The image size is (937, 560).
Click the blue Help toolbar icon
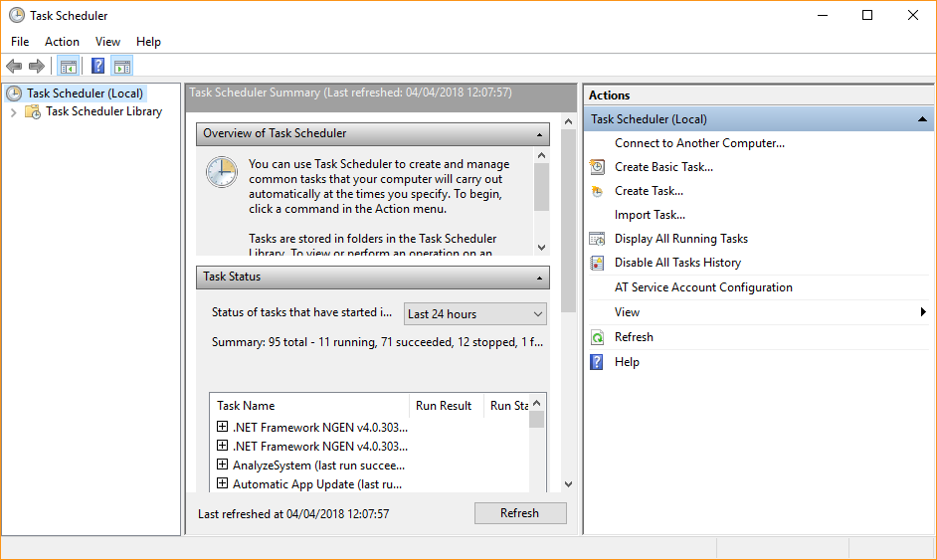tap(98, 66)
